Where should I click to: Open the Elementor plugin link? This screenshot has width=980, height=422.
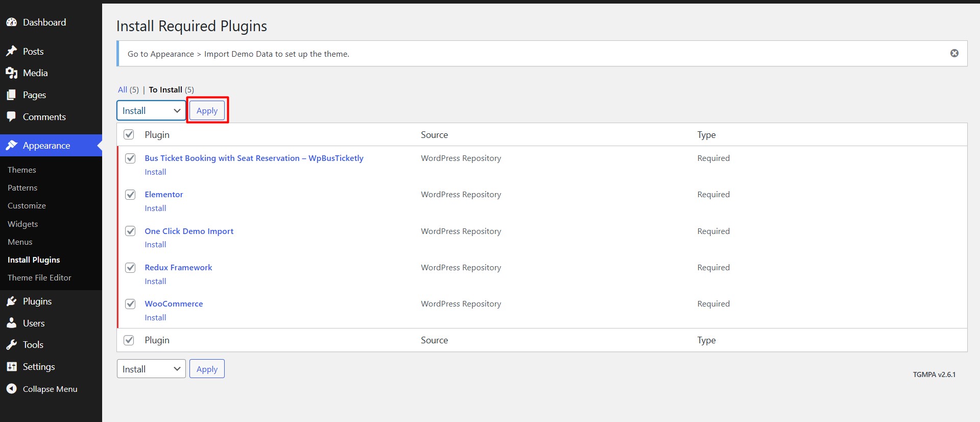163,194
